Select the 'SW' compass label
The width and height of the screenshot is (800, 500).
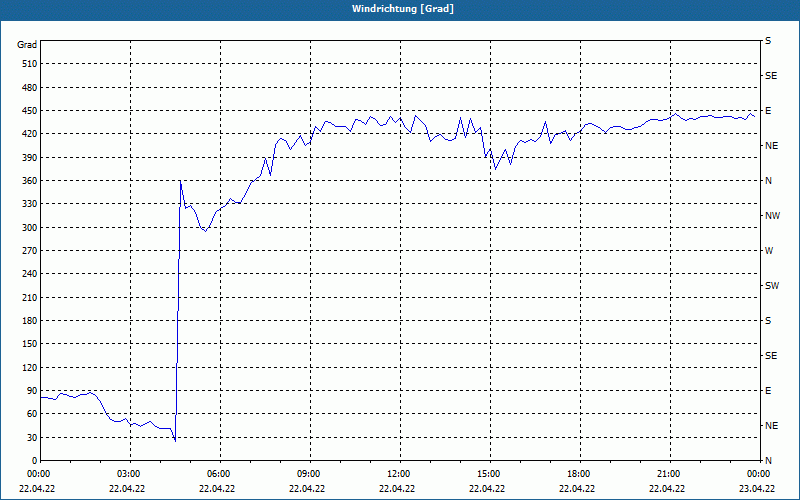772,286
